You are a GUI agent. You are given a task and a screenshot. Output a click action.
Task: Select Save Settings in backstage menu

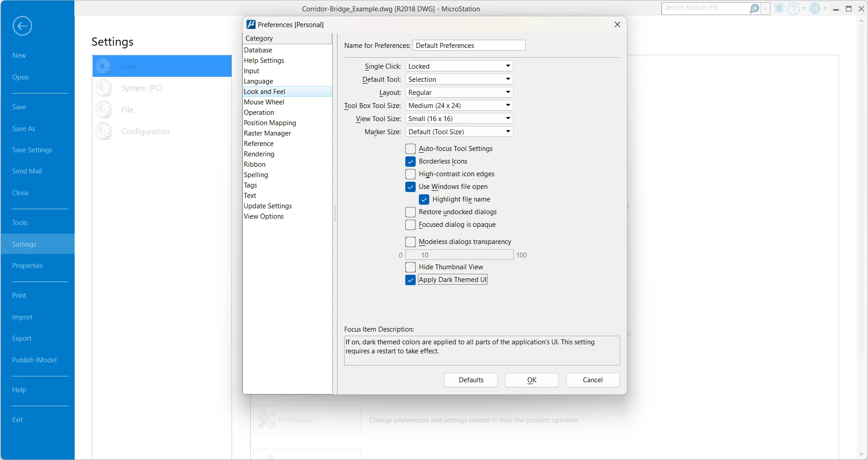point(32,150)
